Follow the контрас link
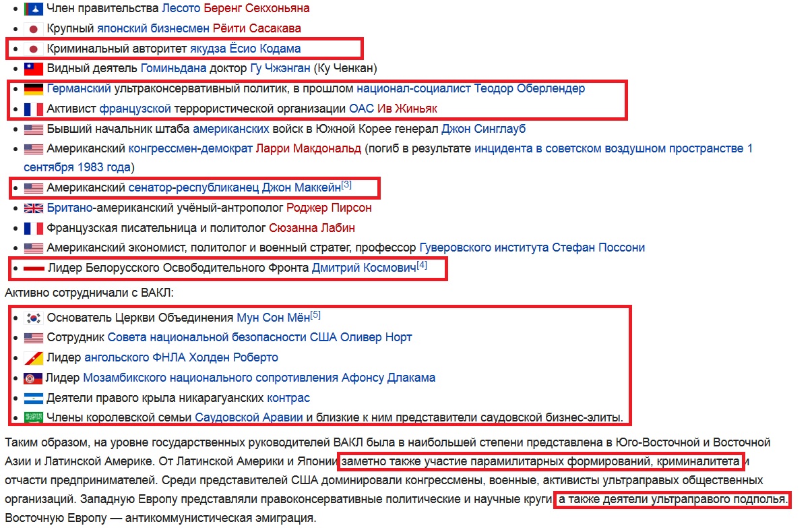This screenshot has width=812, height=528. point(288,397)
